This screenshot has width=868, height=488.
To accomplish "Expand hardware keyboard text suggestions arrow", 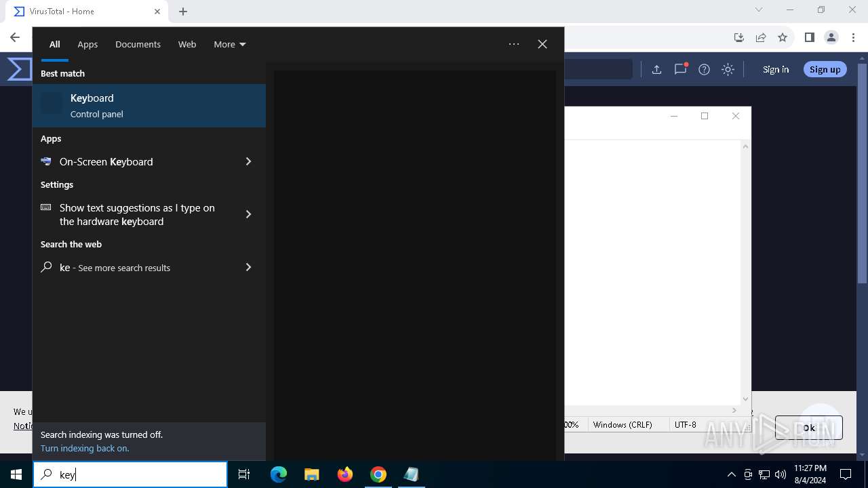I will point(248,214).
